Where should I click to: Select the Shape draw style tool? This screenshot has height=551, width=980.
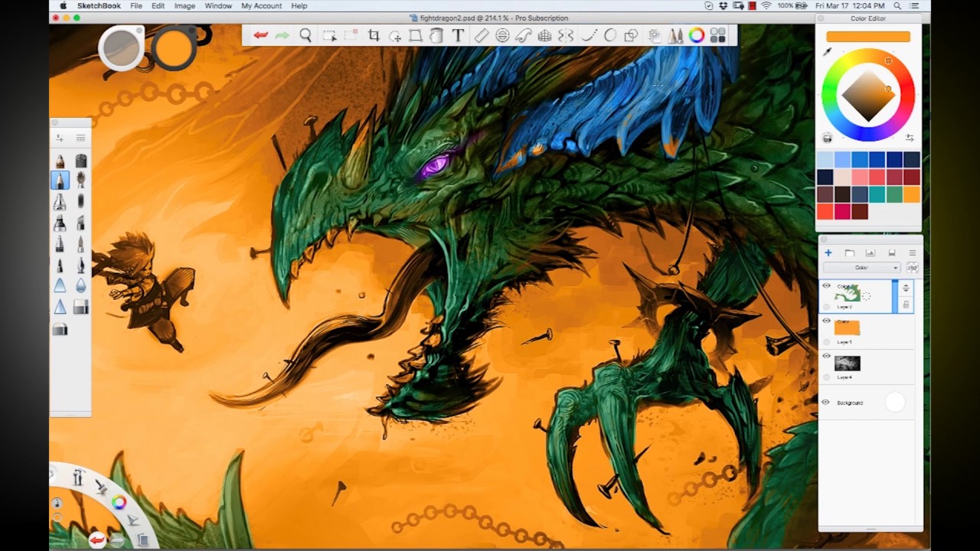(x=631, y=35)
